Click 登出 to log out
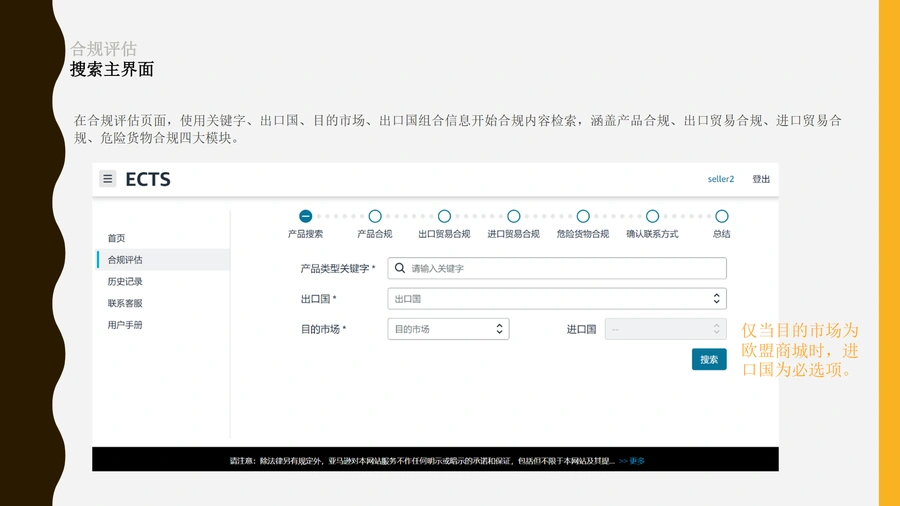The image size is (900, 506). [761, 179]
